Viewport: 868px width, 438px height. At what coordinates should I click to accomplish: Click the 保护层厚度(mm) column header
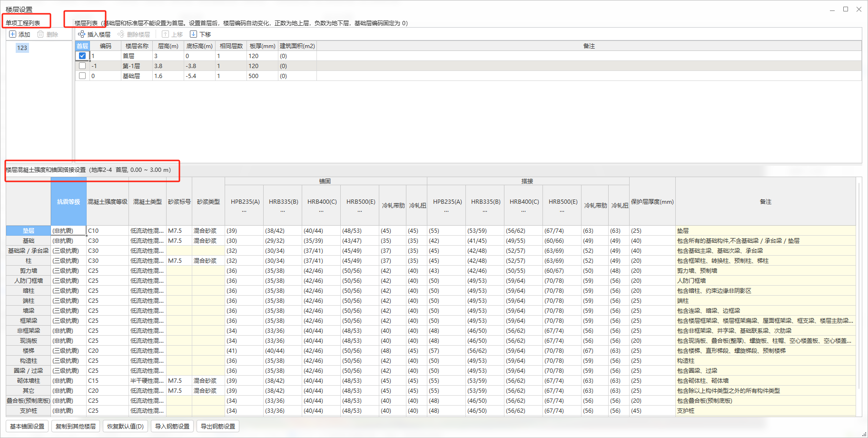(652, 201)
